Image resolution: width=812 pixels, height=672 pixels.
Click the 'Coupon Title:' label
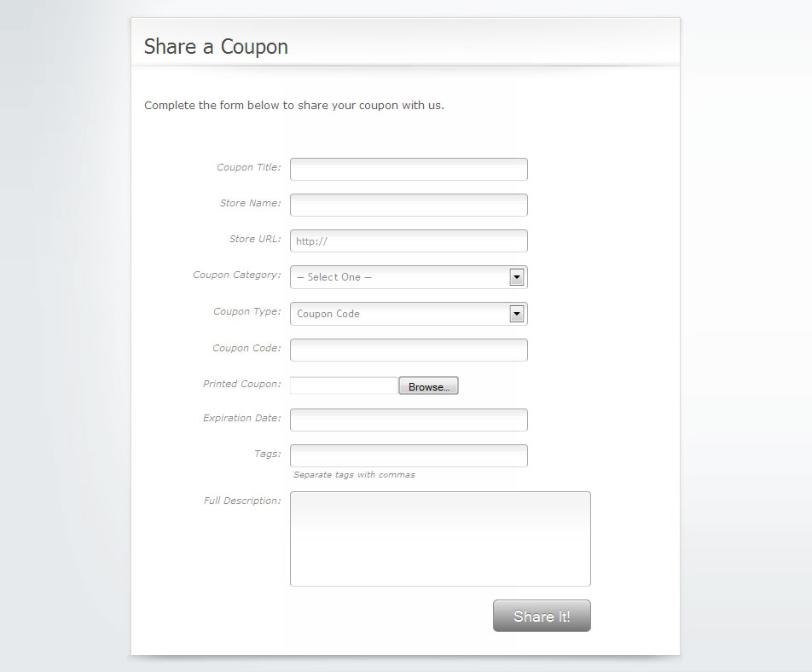point(247,167)
